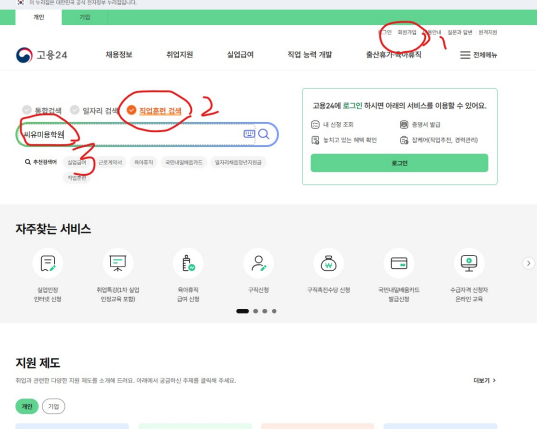Click the 증명서 발급 icon
Viewport: 537px width, 429px height.
[404, 124]
